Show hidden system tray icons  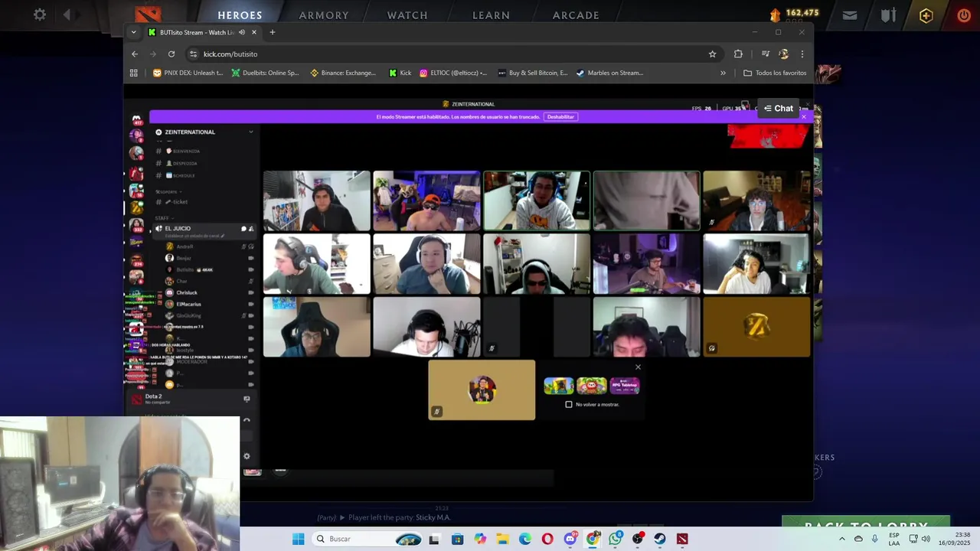pos(842,539)
